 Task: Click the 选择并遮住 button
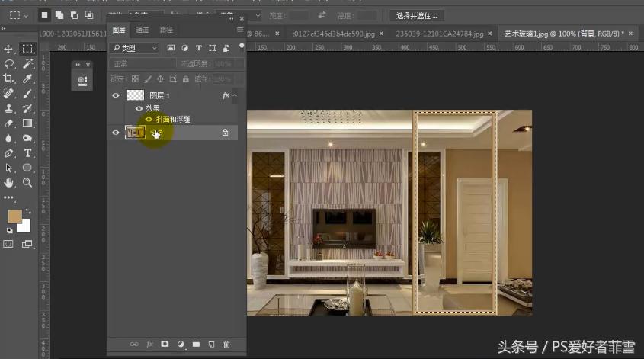[416, 14]
